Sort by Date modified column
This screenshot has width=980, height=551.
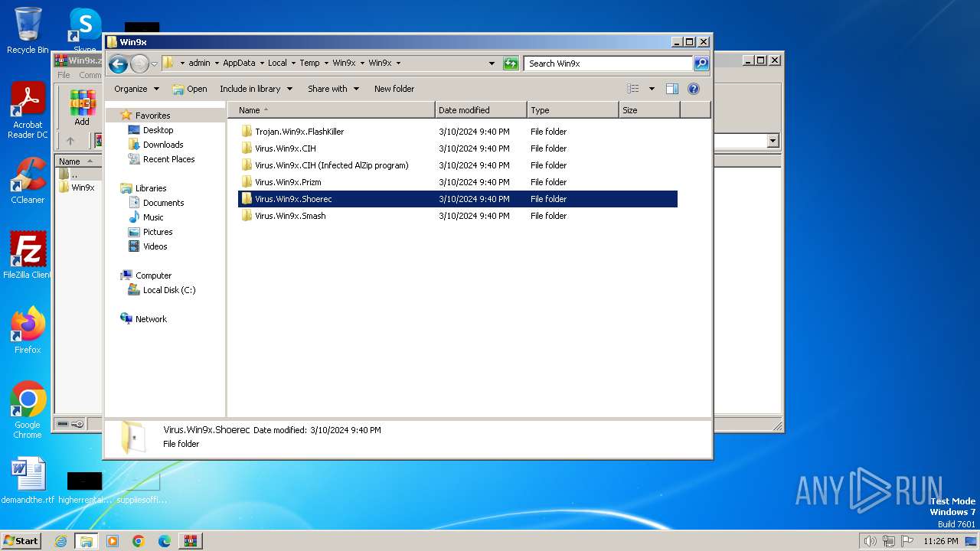point(481,110)
